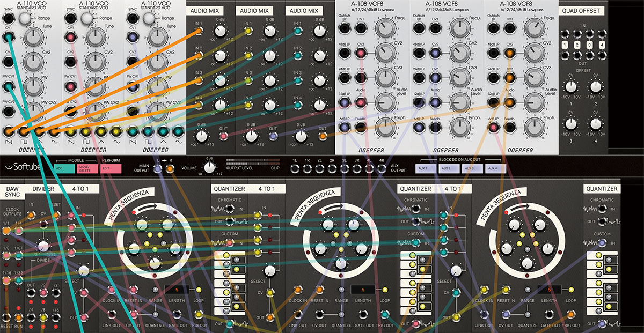Switch to MOVE/DELETE module mode

87,169
